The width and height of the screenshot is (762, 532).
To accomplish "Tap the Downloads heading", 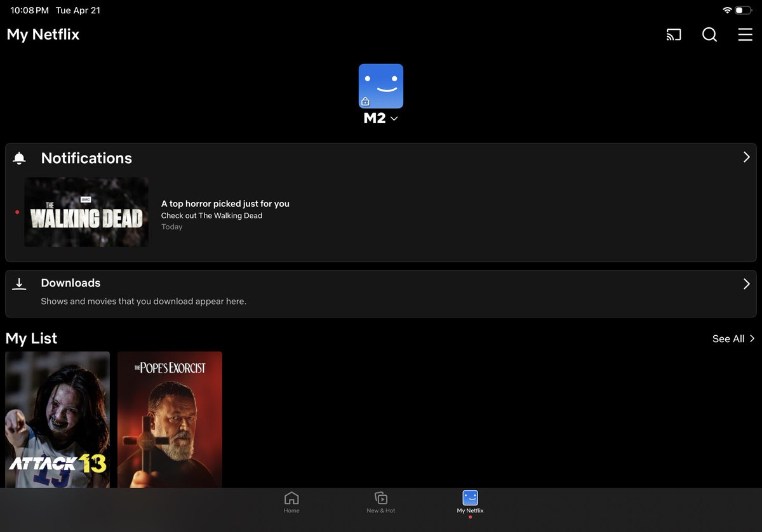I will click(70, 283).
